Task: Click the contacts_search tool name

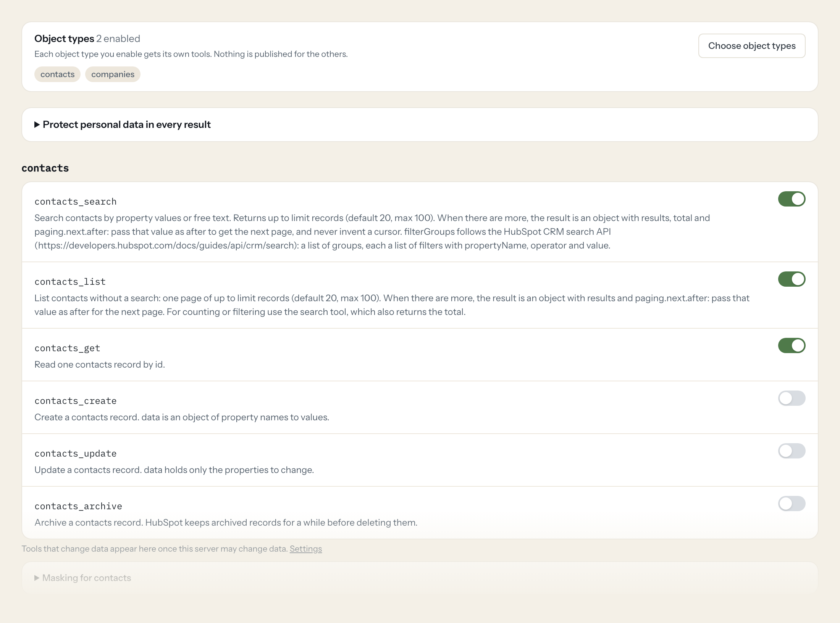Action: [76, 202]
